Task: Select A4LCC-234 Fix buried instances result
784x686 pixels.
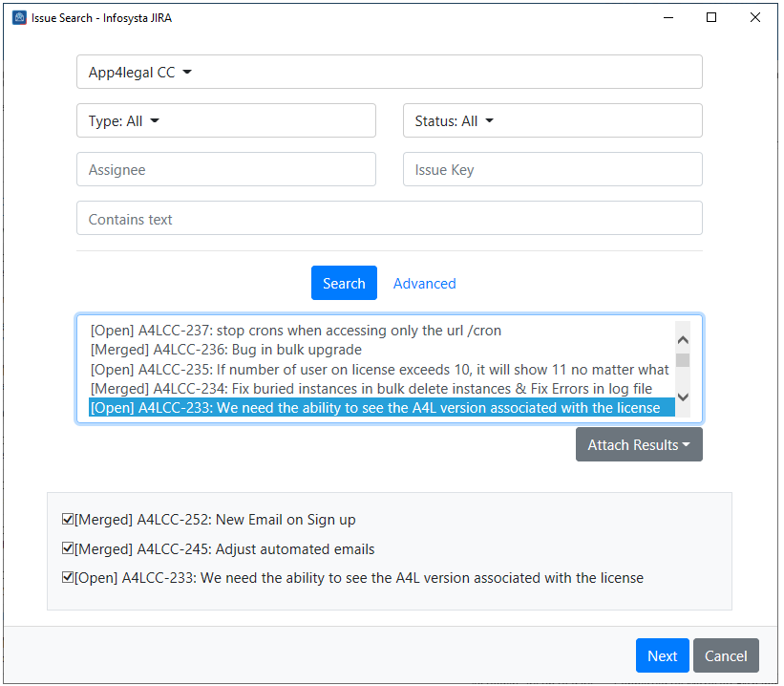Action: (371, 389)
